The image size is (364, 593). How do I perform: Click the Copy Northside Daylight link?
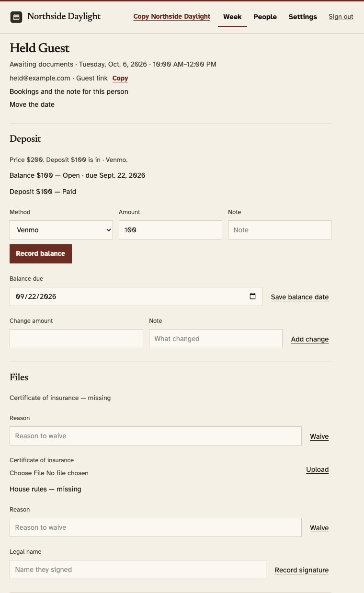coord(171,16)
